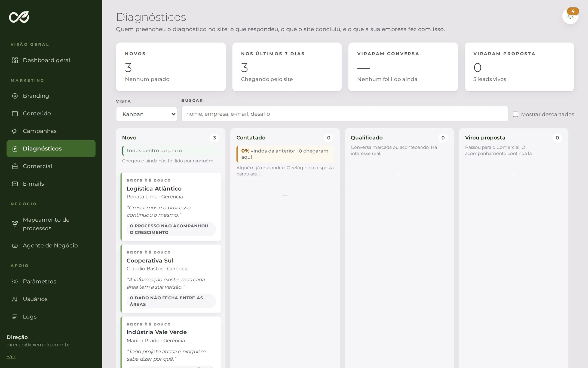The width and height of the screenshot is (588, 368).
Task: Click the Campanhas megaphone icon
Action: (15, 131)
